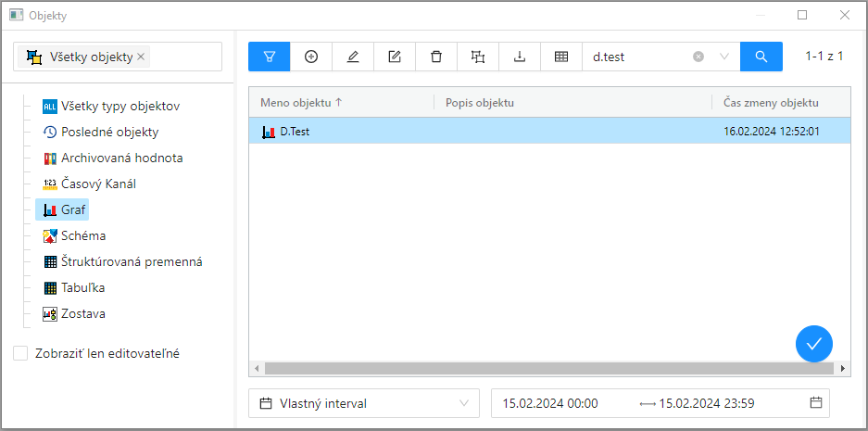The height and width of the screenshot is (431, 868).
Task: Click the blue magnifier search button
Action: (x=761, y=57)
